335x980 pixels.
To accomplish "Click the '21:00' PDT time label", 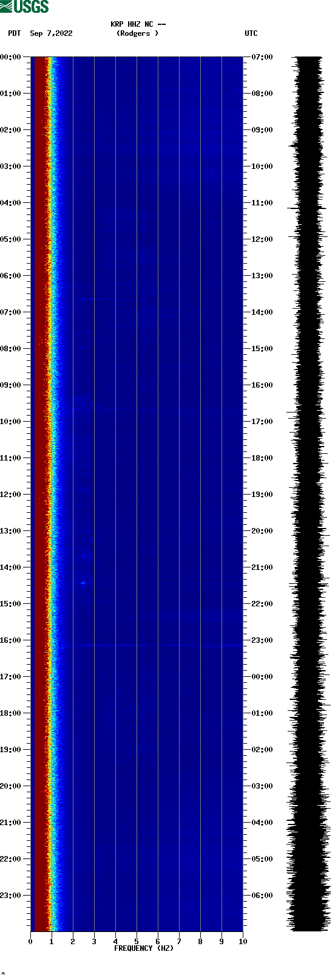I will 10,823.
